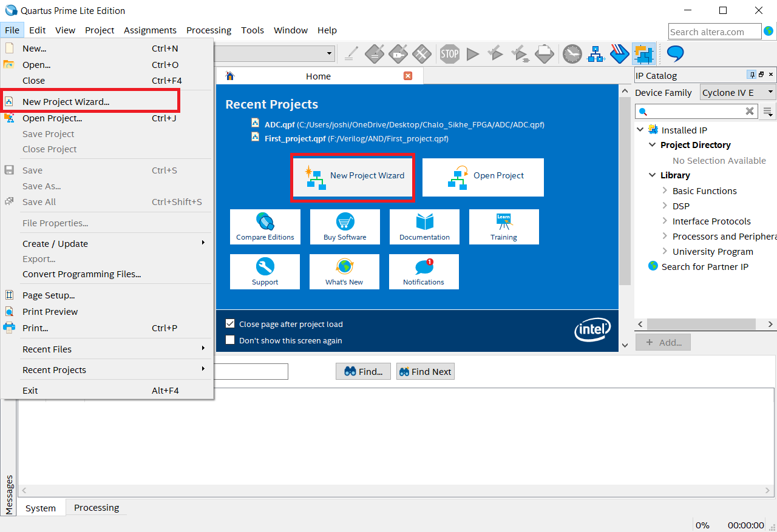This screenshot has width=777, height=532.
Task: Click the New Project Wizard button
Action: (353, 177)
